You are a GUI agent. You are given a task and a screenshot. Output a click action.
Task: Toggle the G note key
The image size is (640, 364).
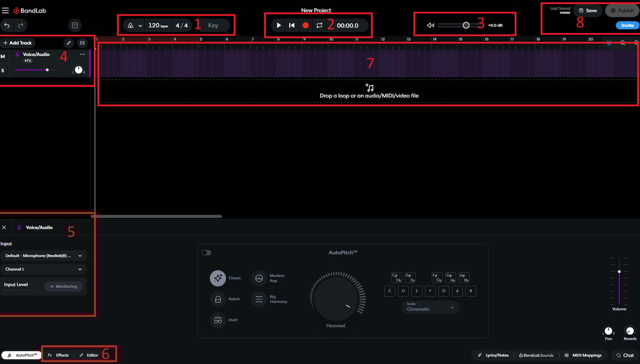pyautogui.click(x=444, y=291)
